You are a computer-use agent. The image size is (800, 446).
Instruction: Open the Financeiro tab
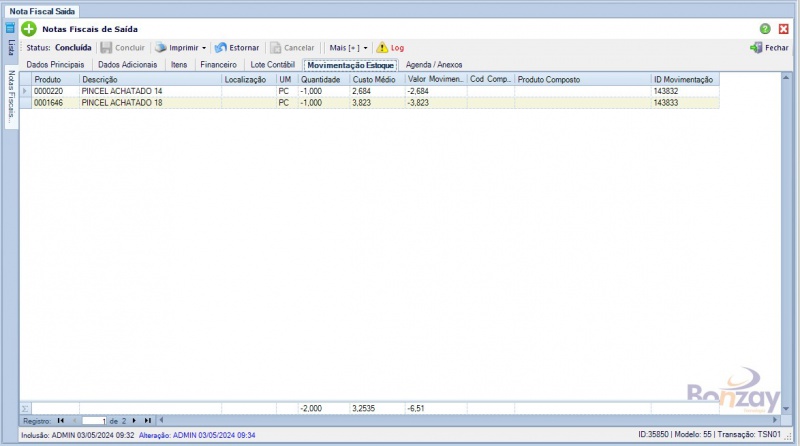[x=218, y=64]
